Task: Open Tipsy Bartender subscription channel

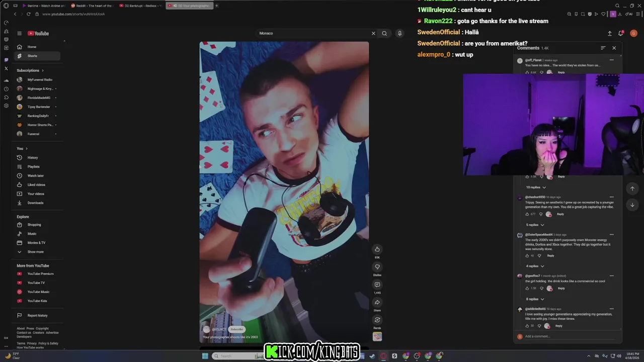Action: click(x=38, y=107)
